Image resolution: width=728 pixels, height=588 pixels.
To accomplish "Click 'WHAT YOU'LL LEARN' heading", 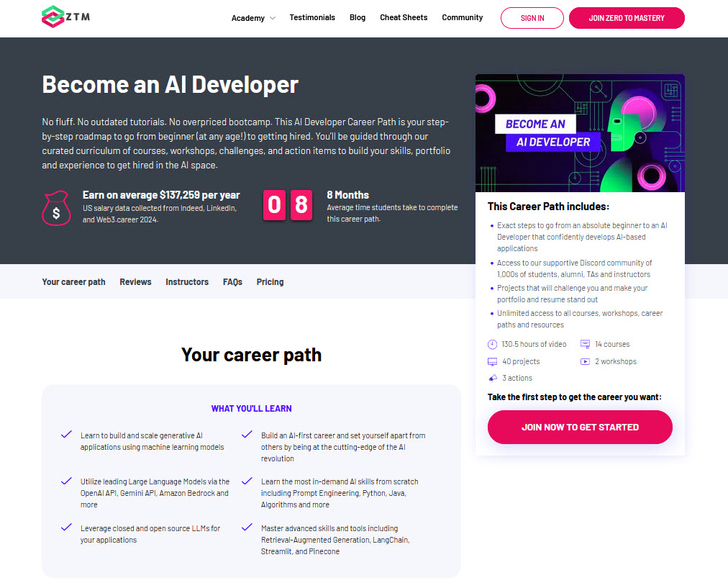I will click(251, 409).
